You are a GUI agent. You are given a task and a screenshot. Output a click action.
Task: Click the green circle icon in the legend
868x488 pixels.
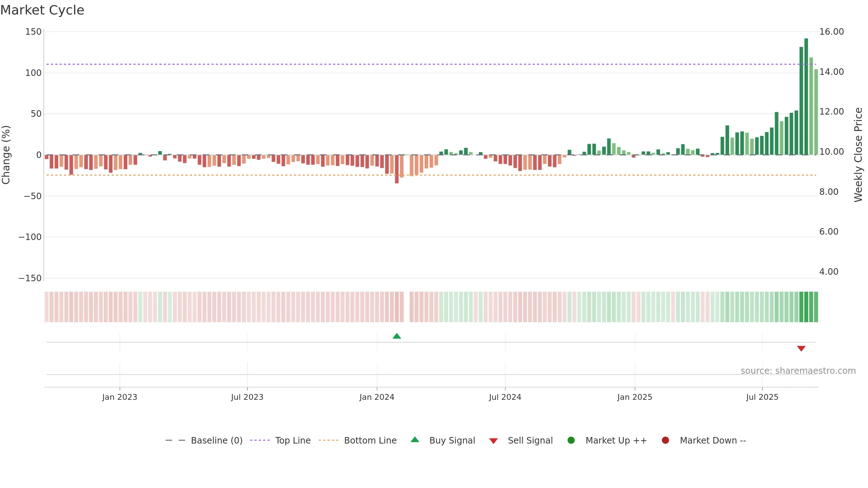pos(571,440)
